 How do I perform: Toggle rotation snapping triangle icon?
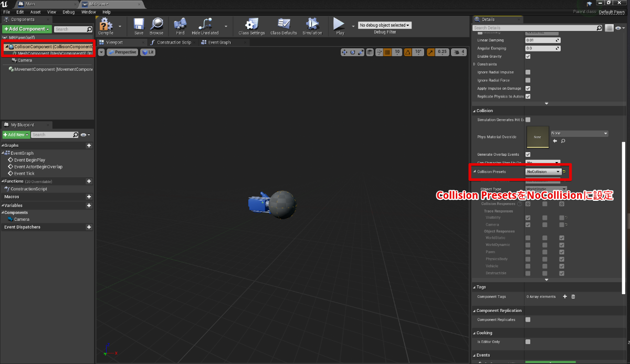click(x=408, y=52)
